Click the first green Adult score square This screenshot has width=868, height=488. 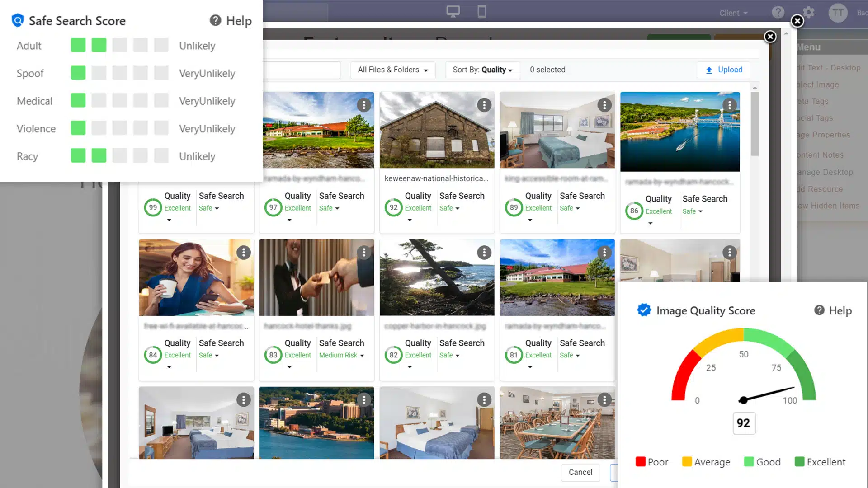pyautogui.click(x=78, y=45)
